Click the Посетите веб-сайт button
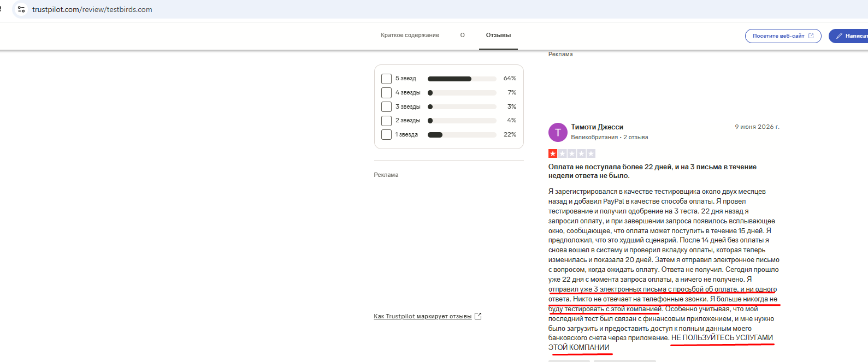Screen dimensions: 868x362 click(x=783, y=36)
